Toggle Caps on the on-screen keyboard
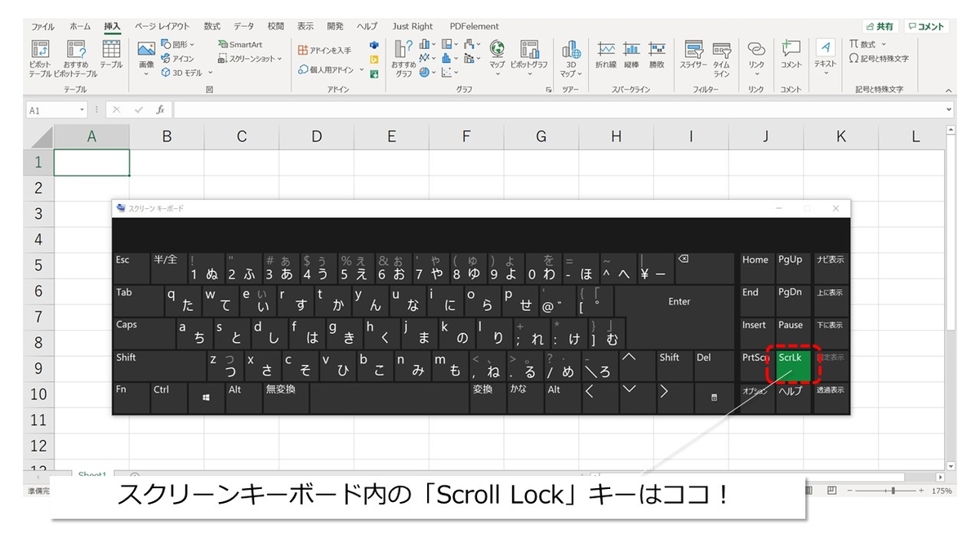 [144, 333]
